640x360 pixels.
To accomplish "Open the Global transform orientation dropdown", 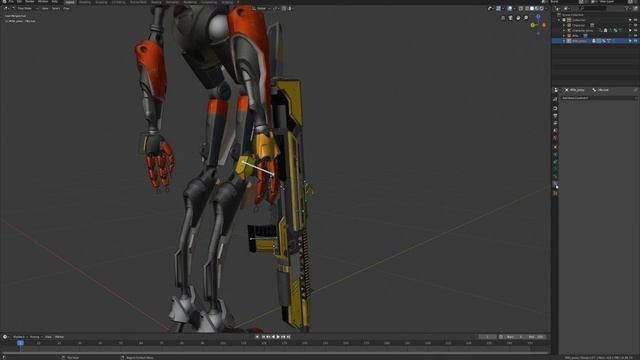I will click(261, 8).
